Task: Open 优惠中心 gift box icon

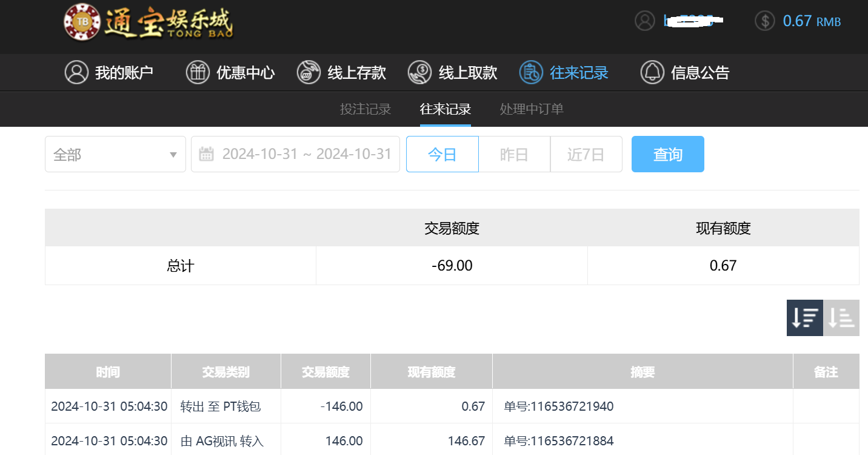Action: coord(198,73)
